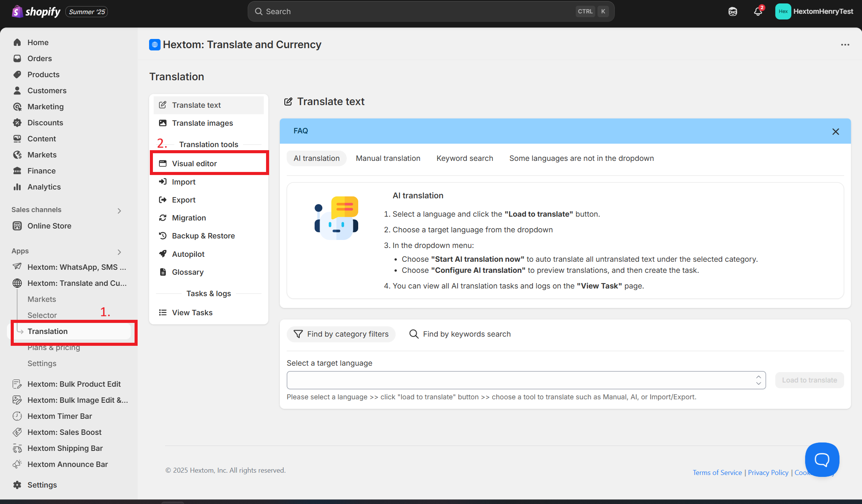Select Find by keywords search

pyautogui.click(x=460, y=334)
